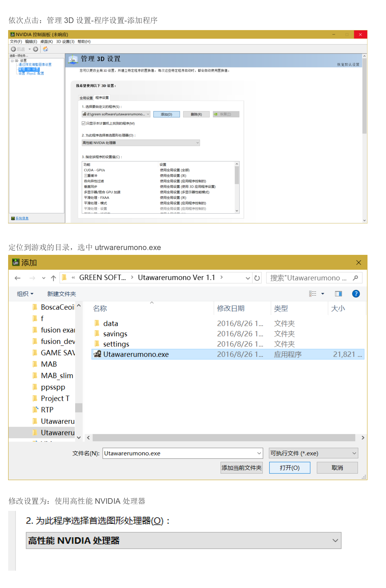The width and height of the screenshot is (386, 588).
Task: Select the settings folder in file list
Action: [228, 344]
